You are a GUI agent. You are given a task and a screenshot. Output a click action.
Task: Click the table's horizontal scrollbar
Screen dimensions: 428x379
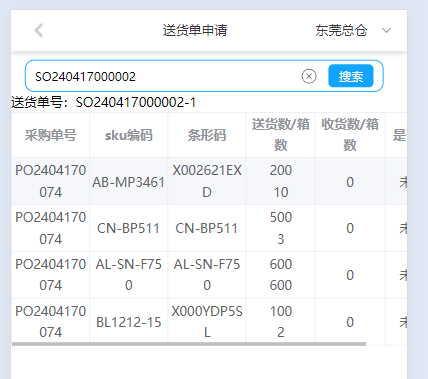(x=189, y=344)
